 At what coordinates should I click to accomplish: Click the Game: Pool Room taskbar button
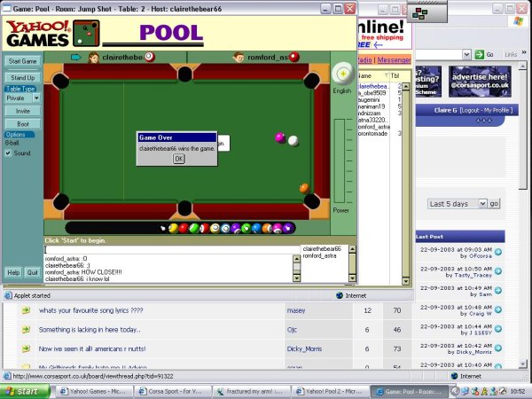pos(409,392)
